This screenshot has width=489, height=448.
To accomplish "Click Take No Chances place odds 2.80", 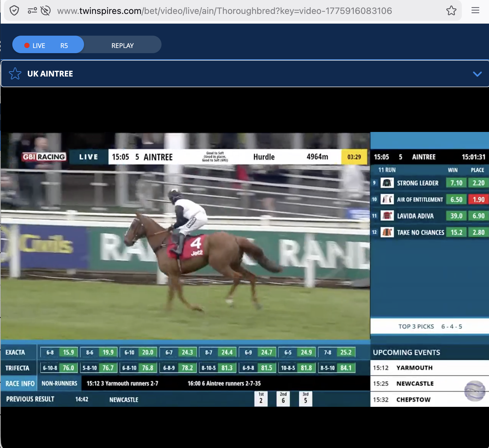I will click(x=478, y=232).
